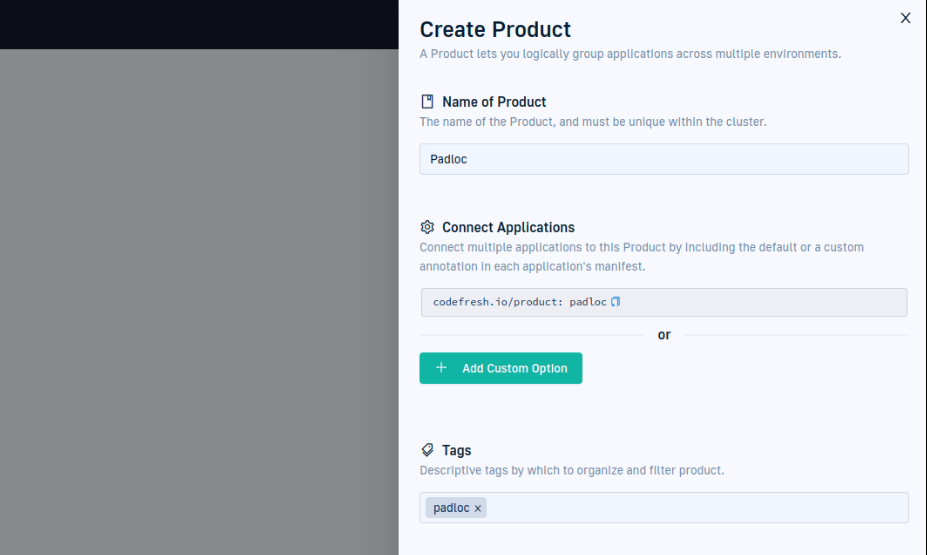This screenshot has width=927, height=555.
Task: Click the 'Connect Applications' heading text
Action: (508, 228)
